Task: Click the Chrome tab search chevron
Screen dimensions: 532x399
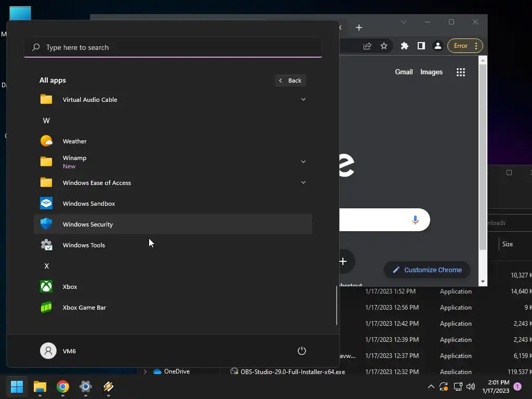Action: tap(403, 22)
